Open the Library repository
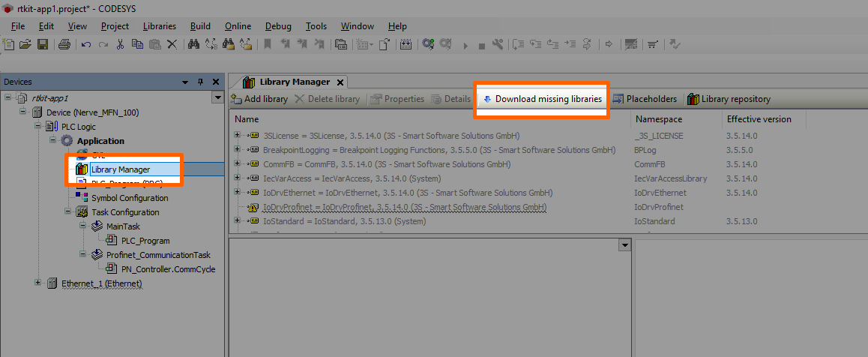This screenshot has width=868, height=357. tap(729, 99)
